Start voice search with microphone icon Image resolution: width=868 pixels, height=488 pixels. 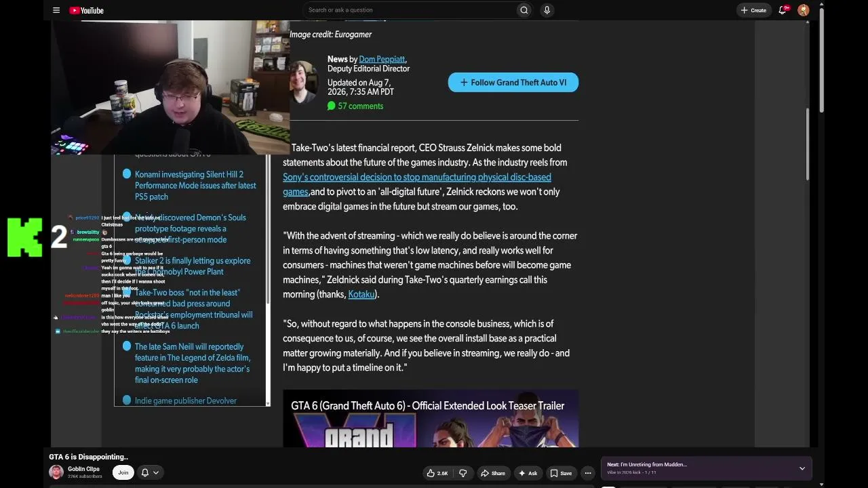point(547,10)
